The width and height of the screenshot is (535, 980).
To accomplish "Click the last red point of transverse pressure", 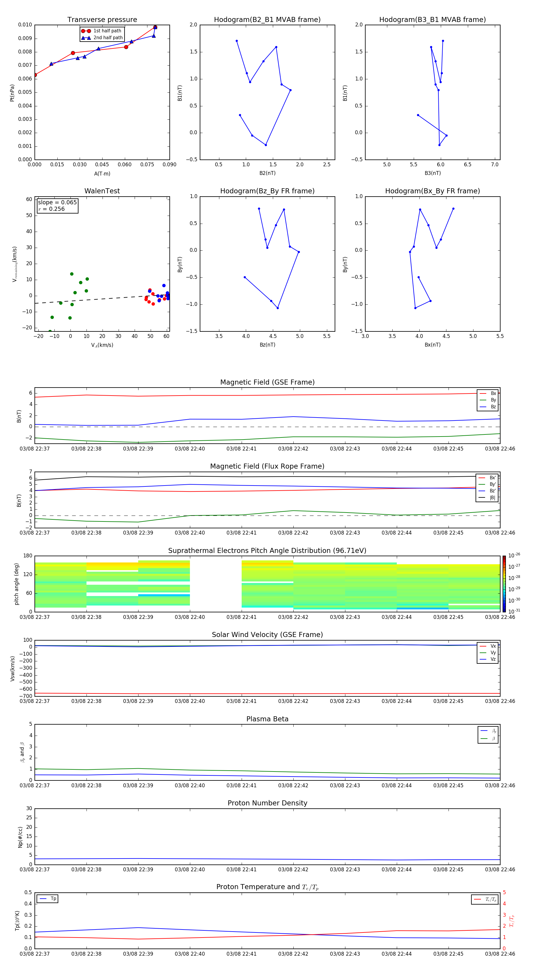I will 155,27.
